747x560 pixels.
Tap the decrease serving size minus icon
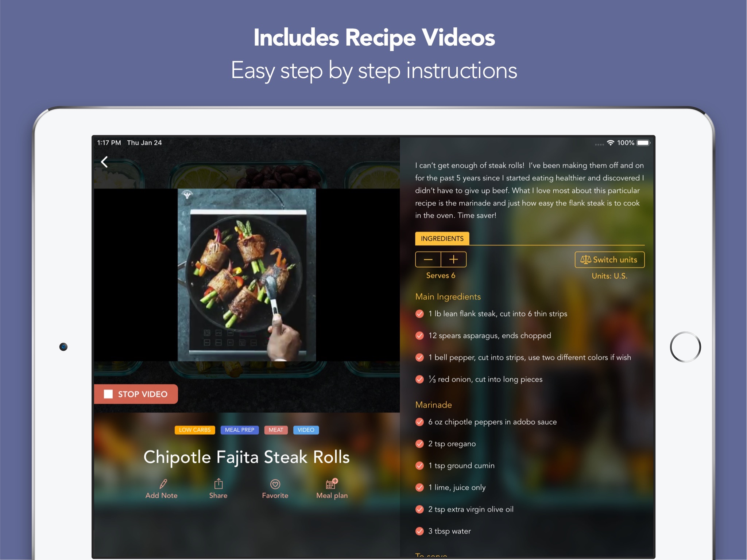427,260
